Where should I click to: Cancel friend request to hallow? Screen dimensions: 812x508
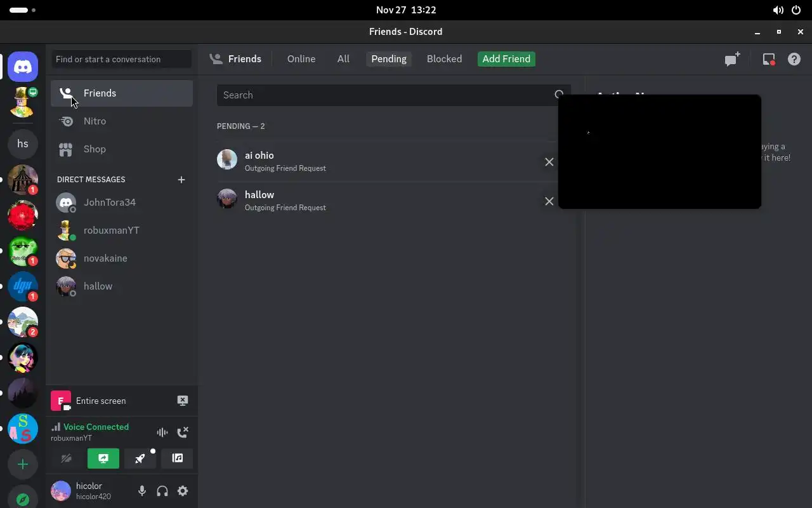tap(549, 201)
